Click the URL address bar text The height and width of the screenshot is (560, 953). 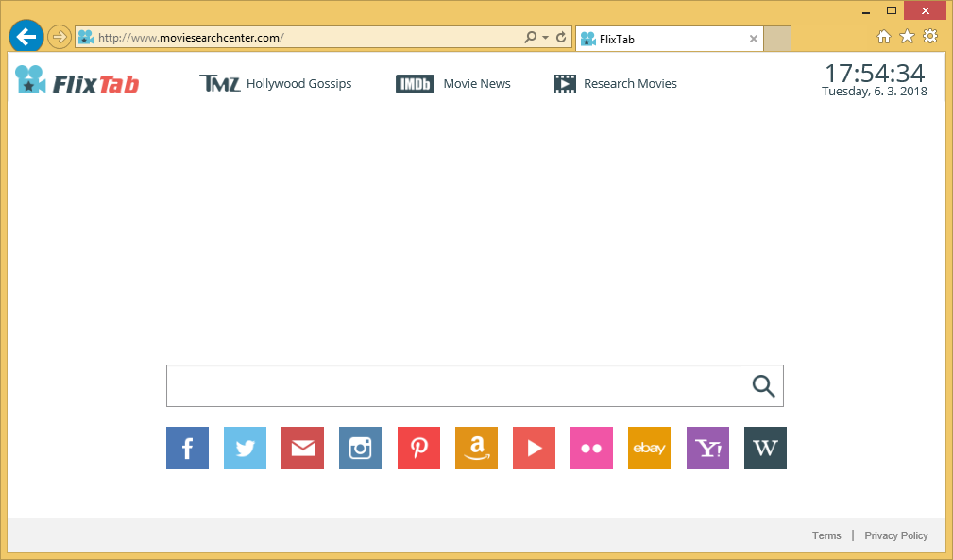coord(191,38)
